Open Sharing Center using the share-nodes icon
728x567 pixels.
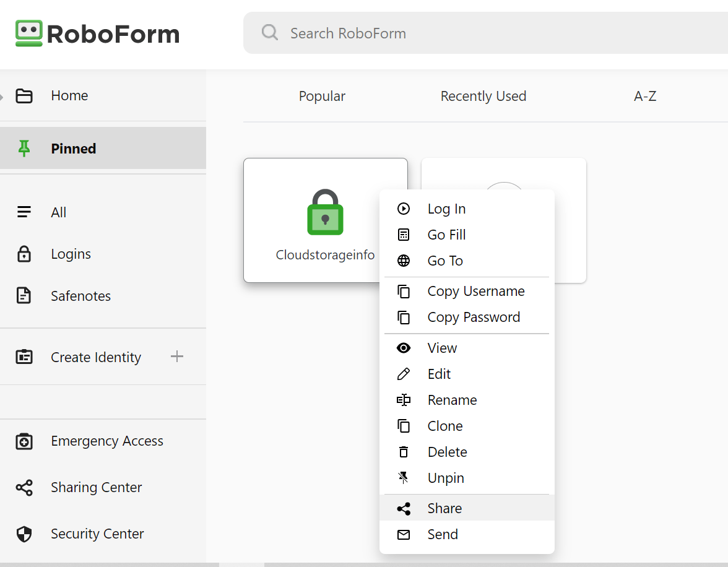(x=25, y=488)
